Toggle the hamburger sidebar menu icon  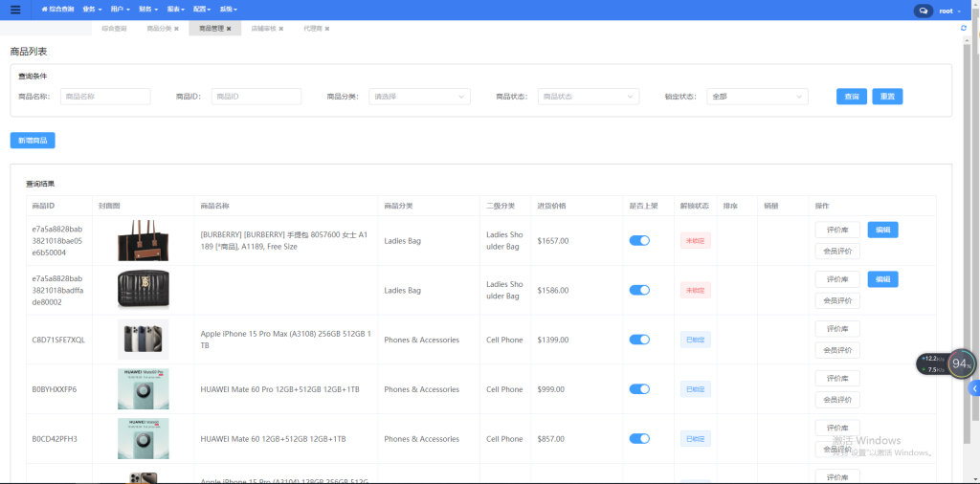tap(15, 10)
